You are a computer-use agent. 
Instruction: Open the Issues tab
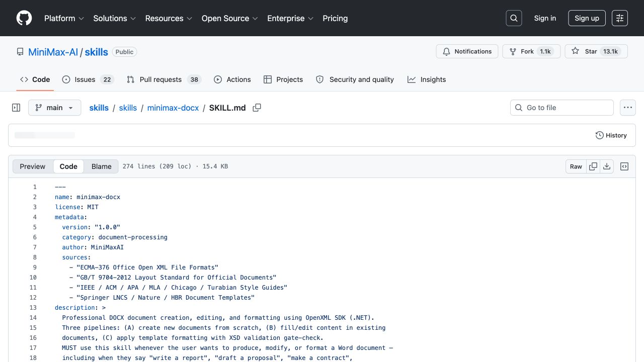[88, 79]
